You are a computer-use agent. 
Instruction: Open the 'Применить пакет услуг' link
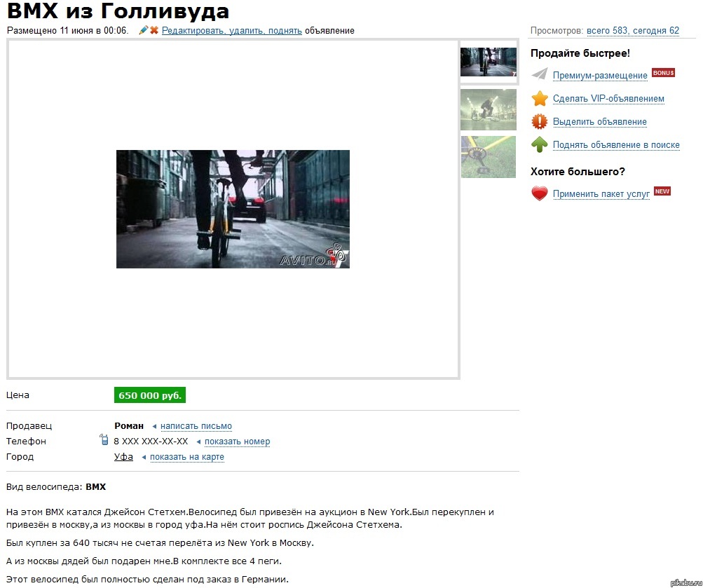tap(601, 193)
